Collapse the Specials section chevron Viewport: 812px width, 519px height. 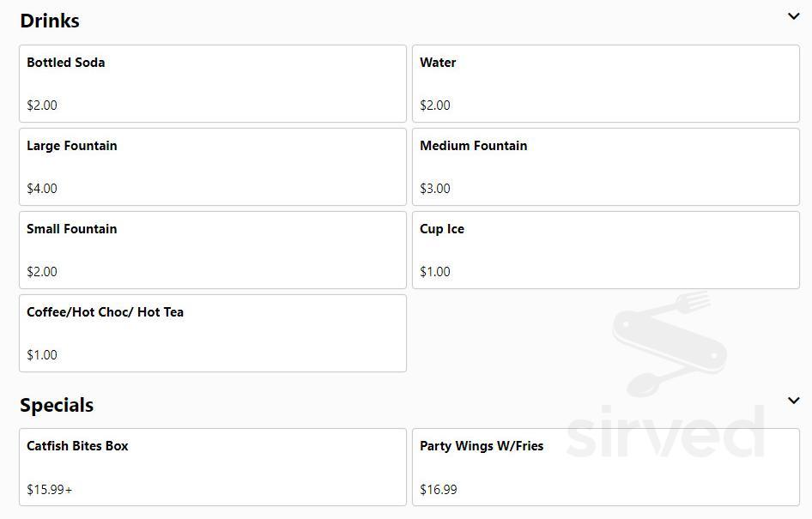pos(794,401)
